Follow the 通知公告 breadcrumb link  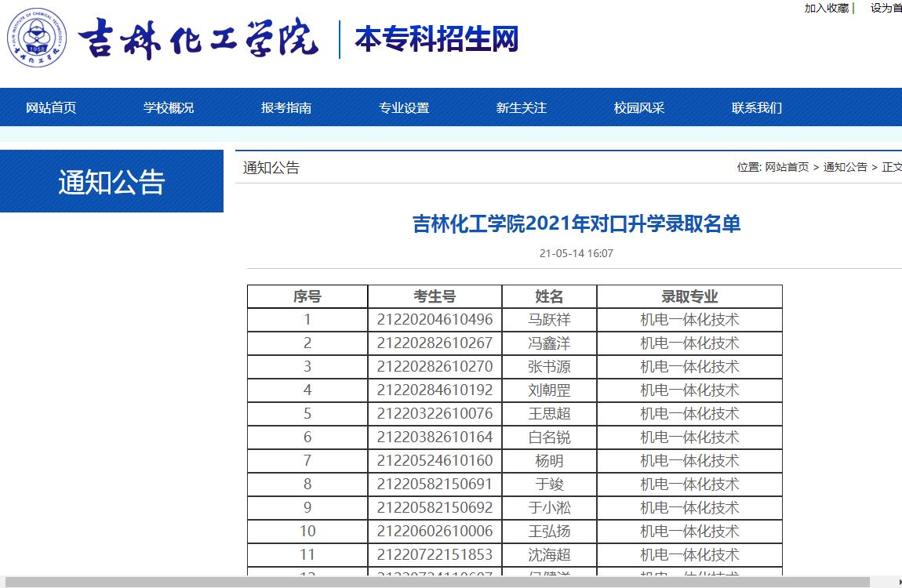[x=845, y=167]
